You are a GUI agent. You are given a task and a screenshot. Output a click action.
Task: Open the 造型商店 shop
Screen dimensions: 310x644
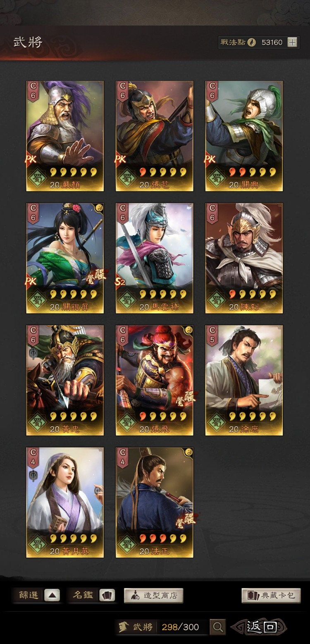[154, 595]
